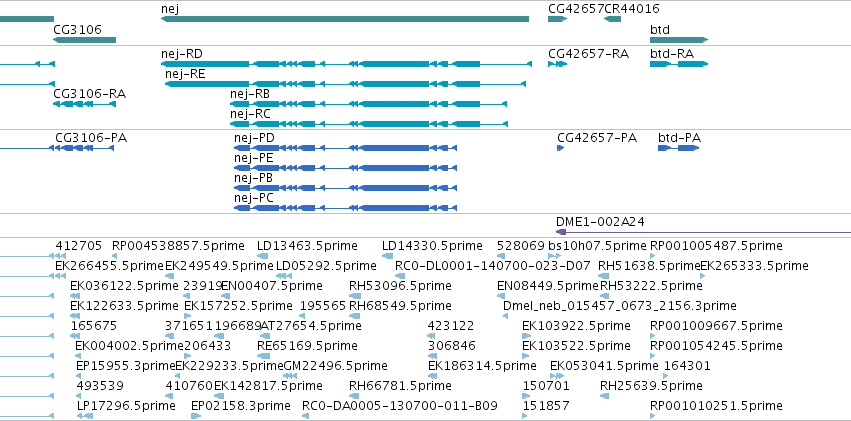
Task: Select EST GM22496.5prime
Action: coord(336,366)
